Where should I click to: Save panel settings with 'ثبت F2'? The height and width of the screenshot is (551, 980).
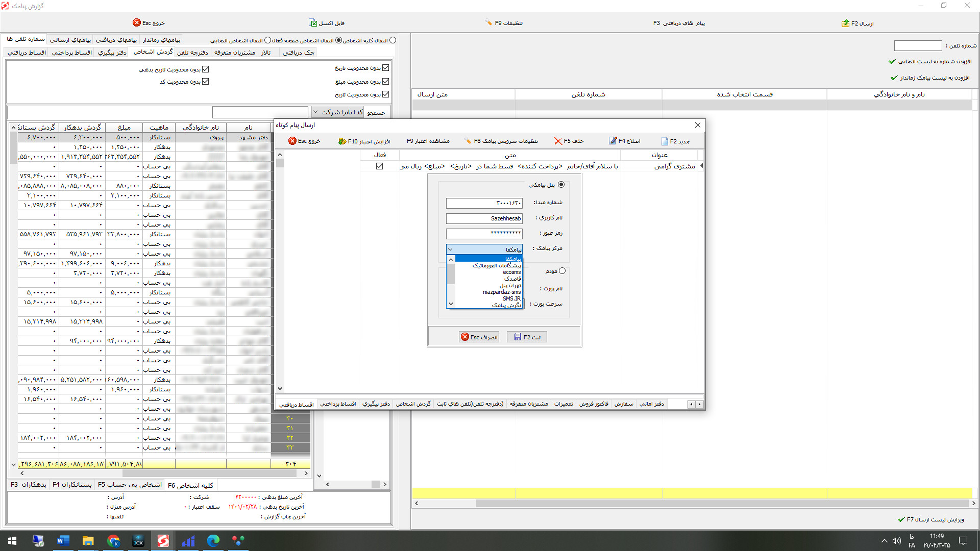527,337
